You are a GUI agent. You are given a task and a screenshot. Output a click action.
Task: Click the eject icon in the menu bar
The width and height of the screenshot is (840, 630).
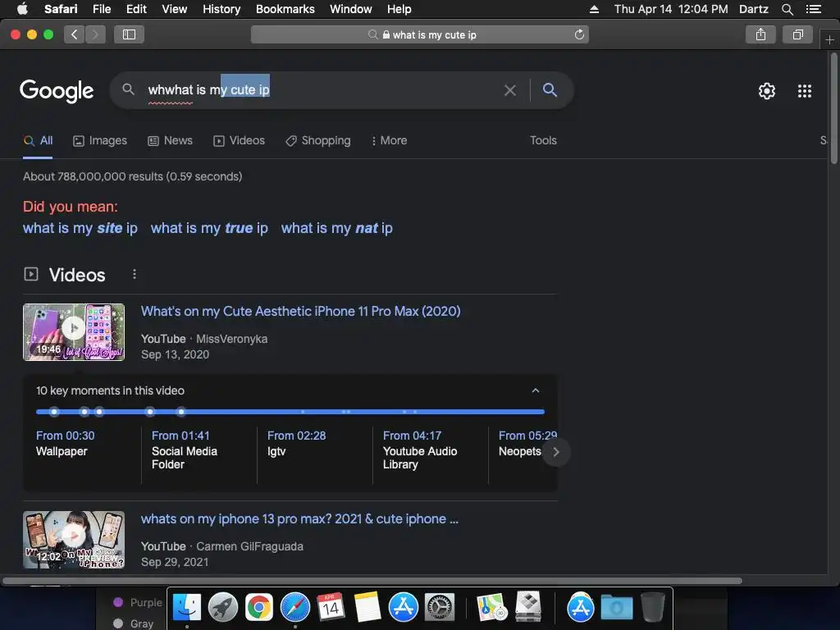point(594,9)
